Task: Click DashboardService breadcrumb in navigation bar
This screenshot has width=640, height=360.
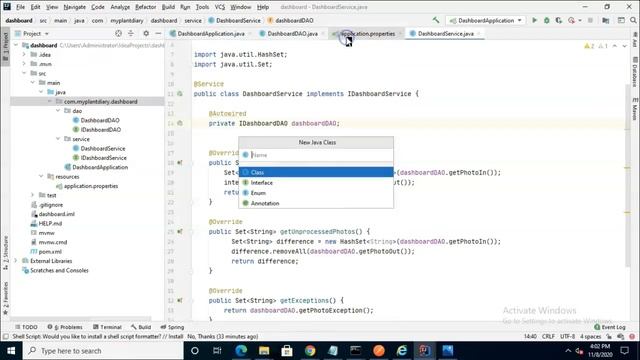Action: pos(234,20)
